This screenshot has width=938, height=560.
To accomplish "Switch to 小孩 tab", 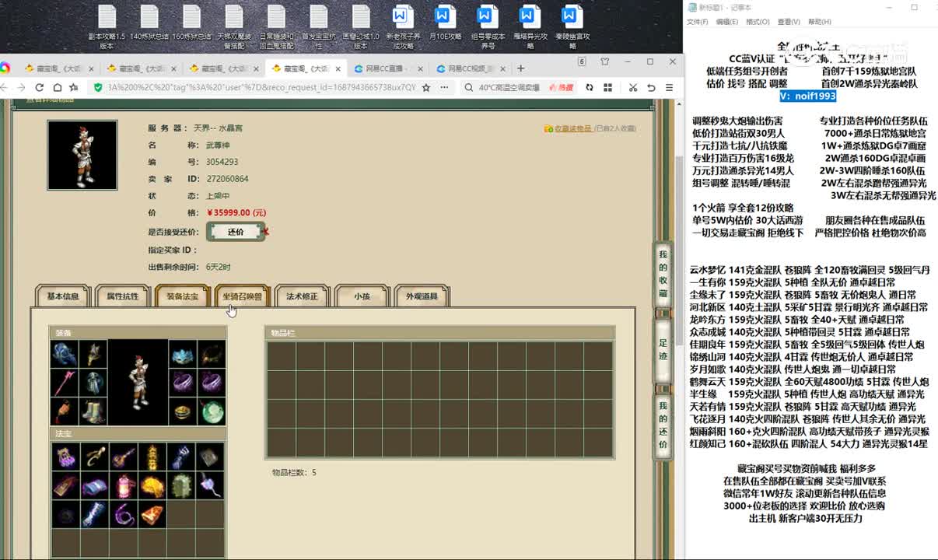I will tap(362, 296).
